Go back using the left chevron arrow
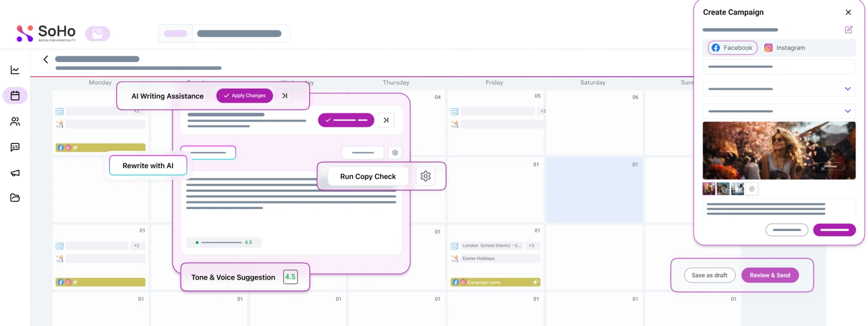The image size is (868, 326). [46, 59]
